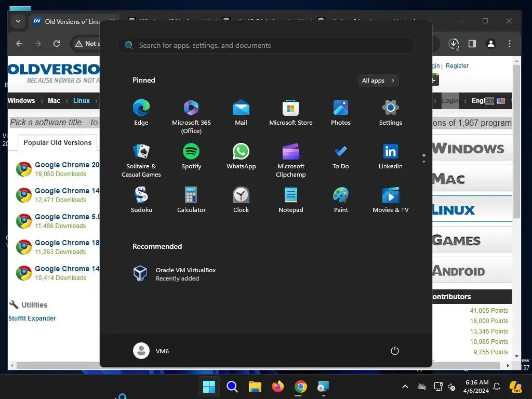Launch Microsoft 365 (Office)
532x399 pixels.
191,117
